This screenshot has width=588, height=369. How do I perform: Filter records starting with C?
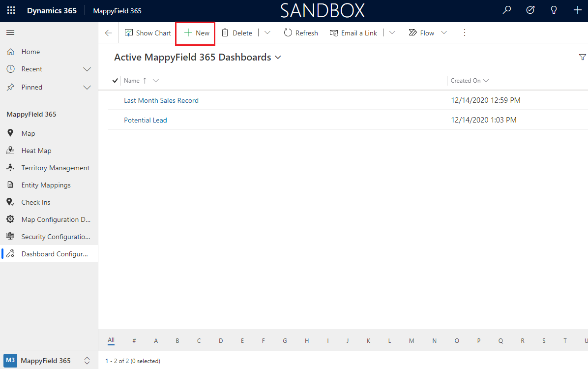point(199,341)
